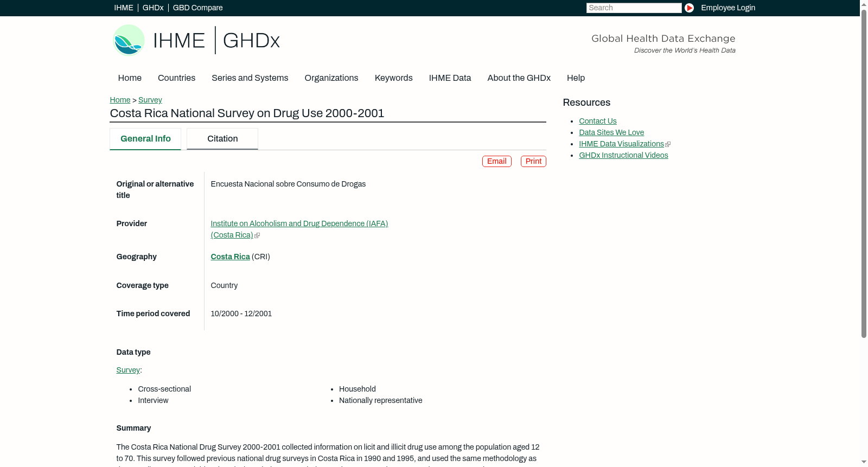Image resolution: width=868 pixels, height=467 pixels.
Task: Open Data Sites We Love link
Action: (611, 132)
